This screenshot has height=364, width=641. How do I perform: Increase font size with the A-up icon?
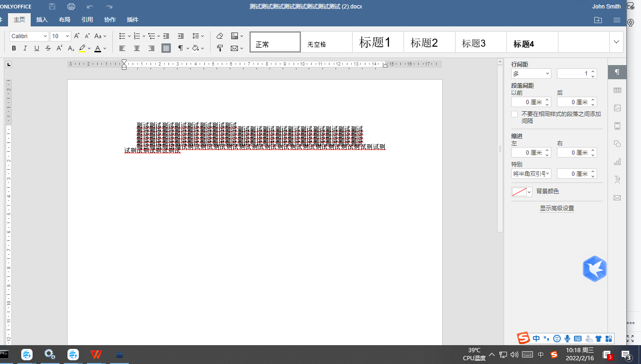[x=77, y=36]
